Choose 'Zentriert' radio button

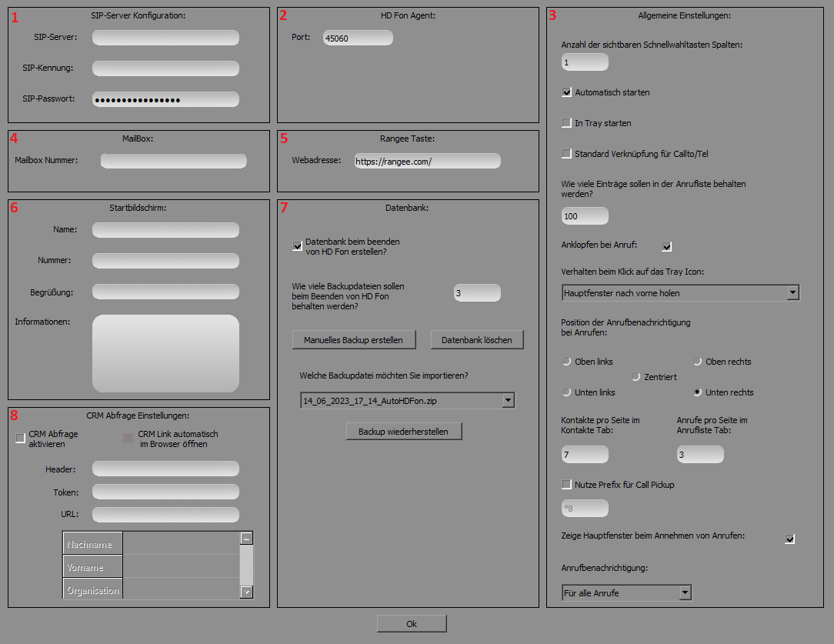[x=636, y=377]
